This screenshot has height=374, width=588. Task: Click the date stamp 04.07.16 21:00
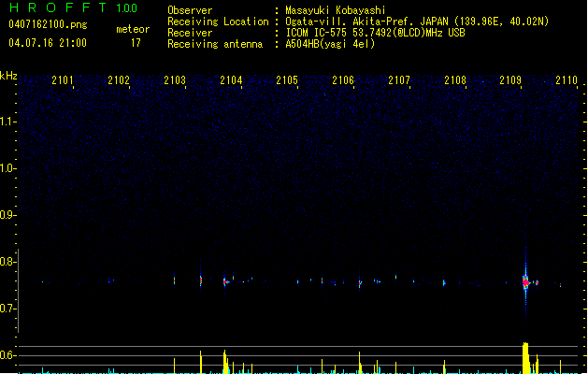pyautogui.click(x=48, y=43)
